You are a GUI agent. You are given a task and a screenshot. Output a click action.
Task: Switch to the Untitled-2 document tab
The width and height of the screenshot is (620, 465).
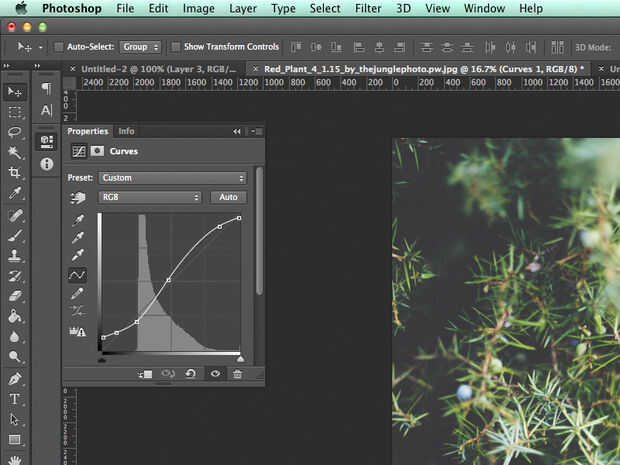pyautogui.click(x=158, y=69)
